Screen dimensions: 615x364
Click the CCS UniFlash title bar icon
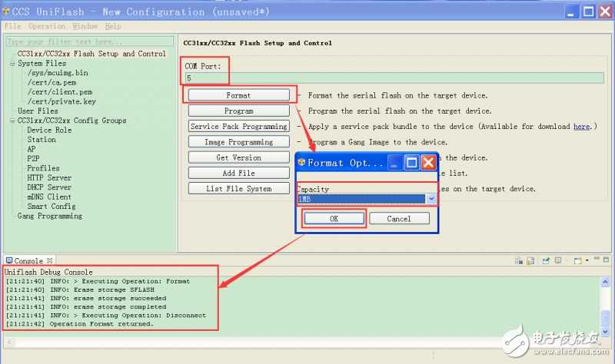click(x=6, y=12)
